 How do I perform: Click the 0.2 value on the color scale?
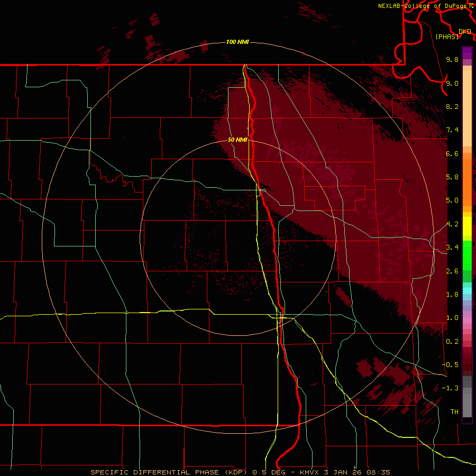coord(452,342)
